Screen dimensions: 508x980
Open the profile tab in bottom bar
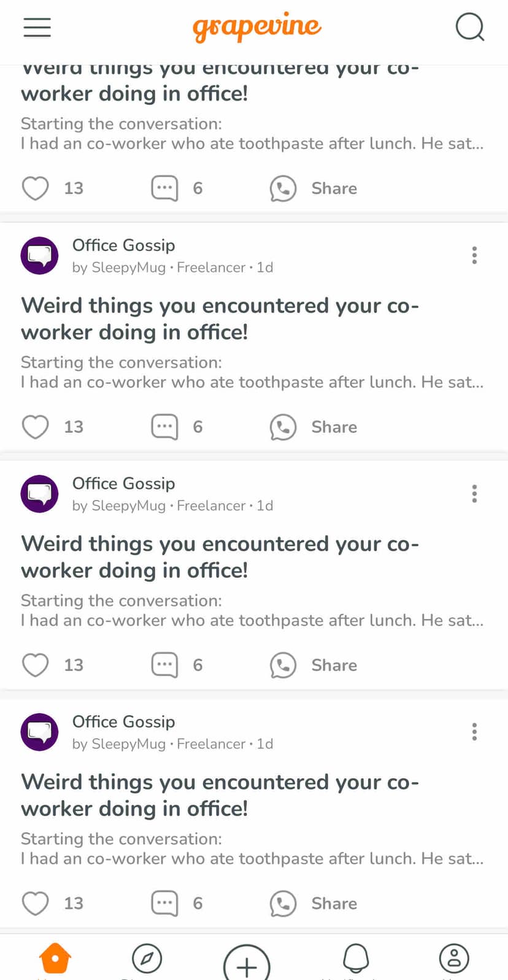[454, 959]
